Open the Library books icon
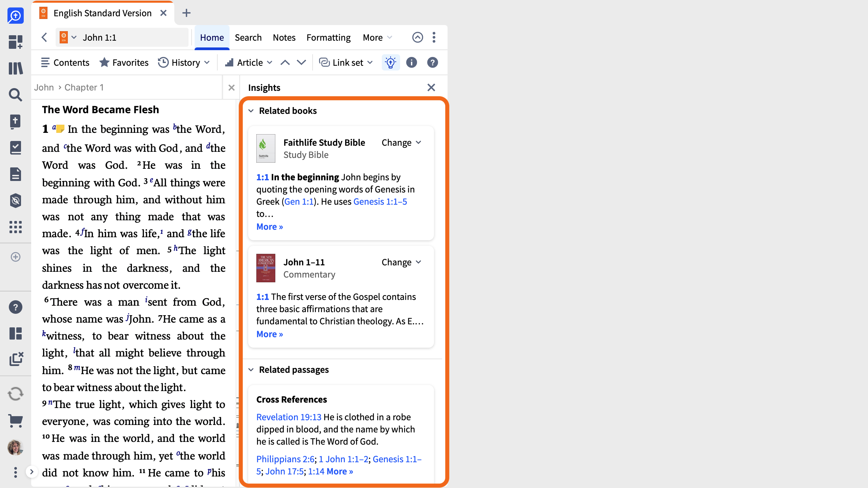The height and width of the screenshot is (488, 868). (16, 68)
